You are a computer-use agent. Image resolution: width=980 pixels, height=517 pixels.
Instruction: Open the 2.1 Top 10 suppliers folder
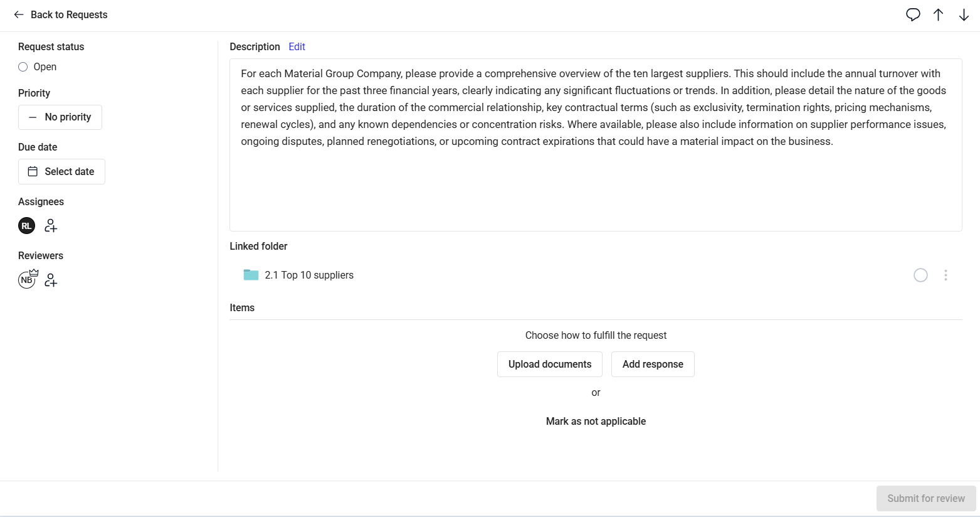pos(308,275)
